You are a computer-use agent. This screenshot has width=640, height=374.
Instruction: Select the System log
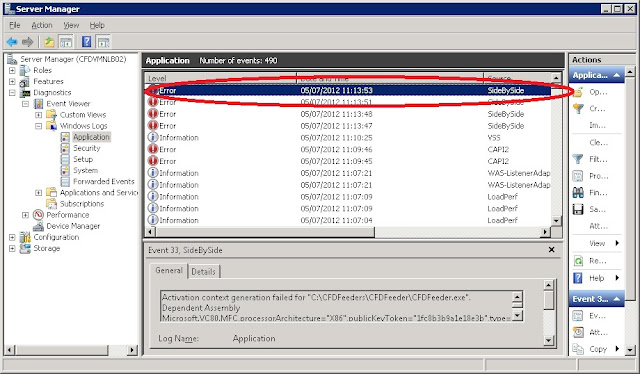coord(85,170)
